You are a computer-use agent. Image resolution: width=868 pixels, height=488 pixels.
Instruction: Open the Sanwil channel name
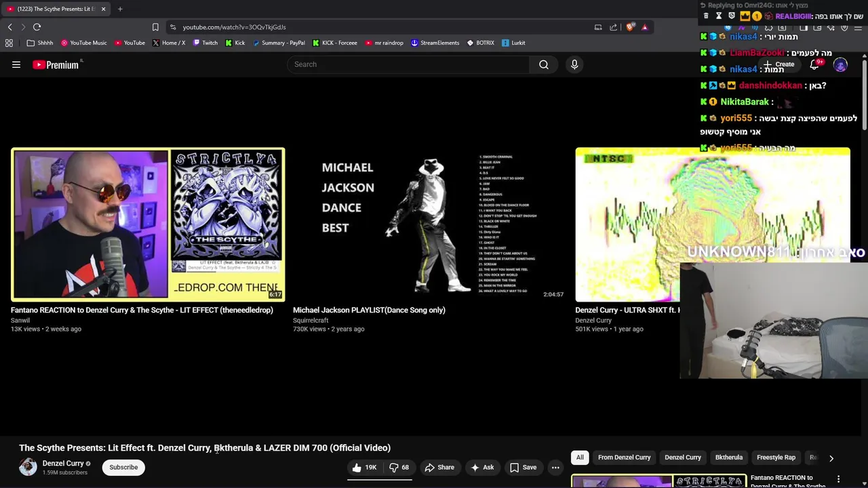point(20,320)
